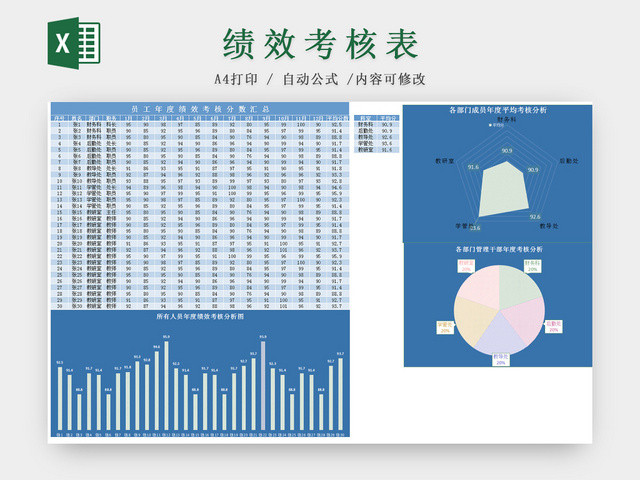The height and width of the screenshot is (480, 640).
Task: Select 教研室 row in department average table
Action: tap(376, 150)
